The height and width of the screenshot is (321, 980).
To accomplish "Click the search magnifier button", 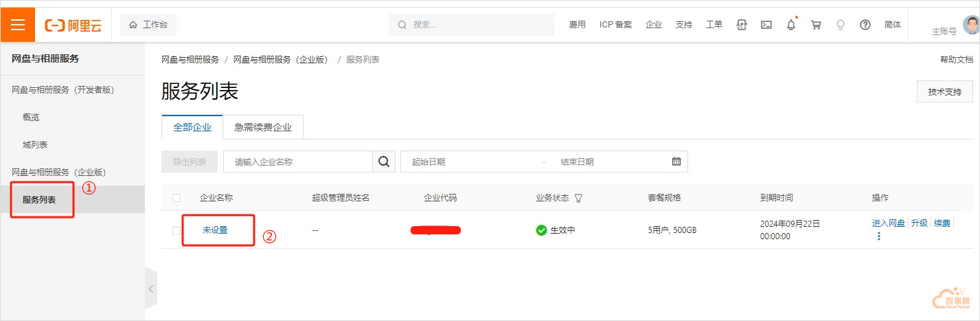I will pos(384,162).
